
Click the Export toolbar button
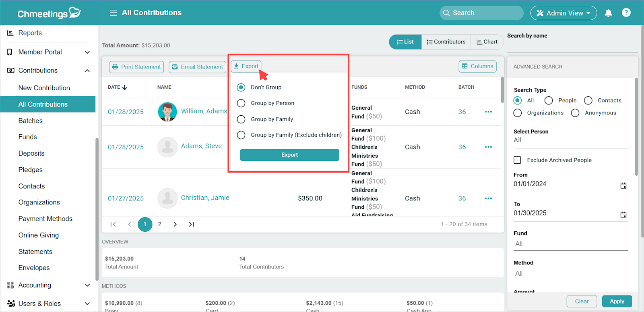pos(246,66)
